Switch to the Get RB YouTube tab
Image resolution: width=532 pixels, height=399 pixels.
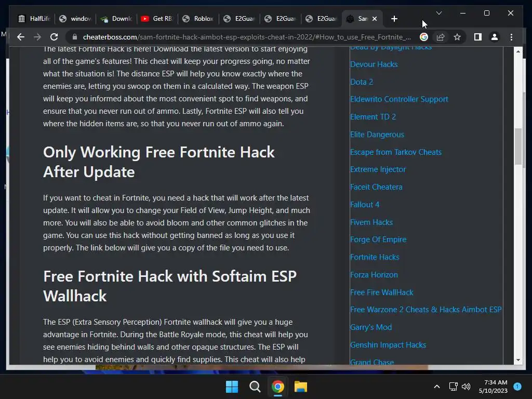click(x=157, y=19)
